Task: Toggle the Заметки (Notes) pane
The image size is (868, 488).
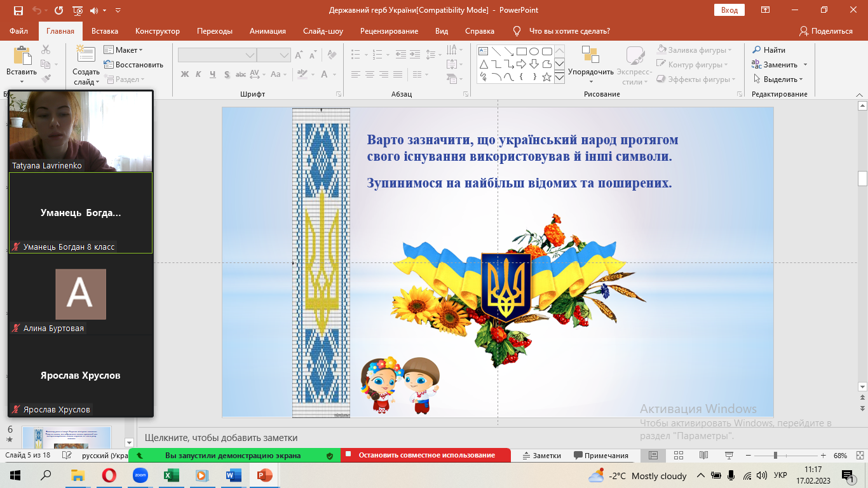Action: (541, 456)
